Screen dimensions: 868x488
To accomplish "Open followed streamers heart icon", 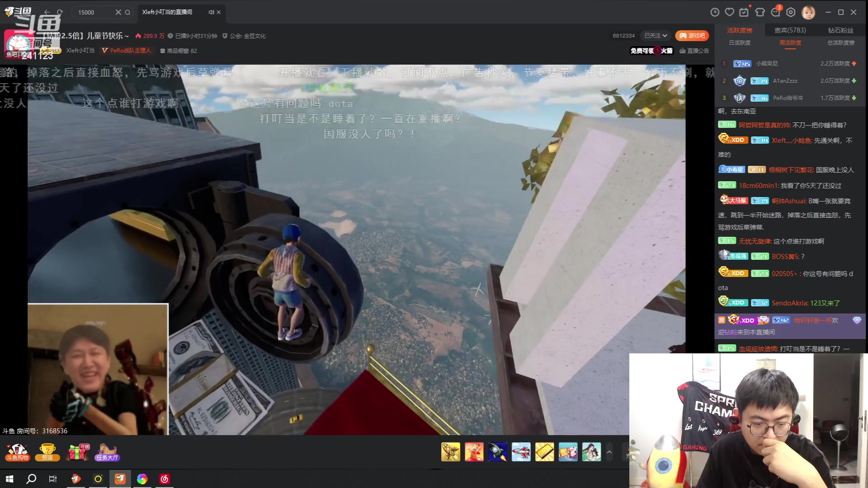I will (x=729, y=12).
